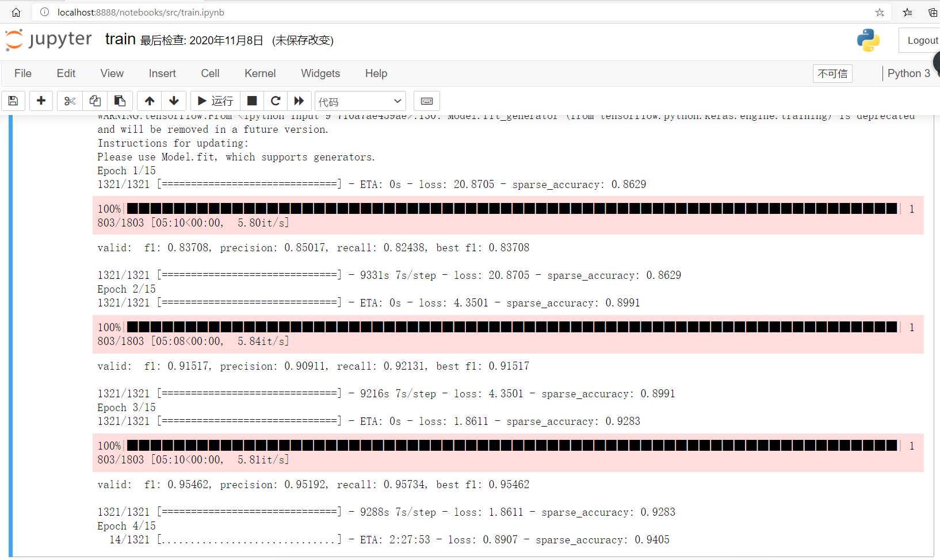
Task: Run the cell with 运行 button
Action: 215,101
